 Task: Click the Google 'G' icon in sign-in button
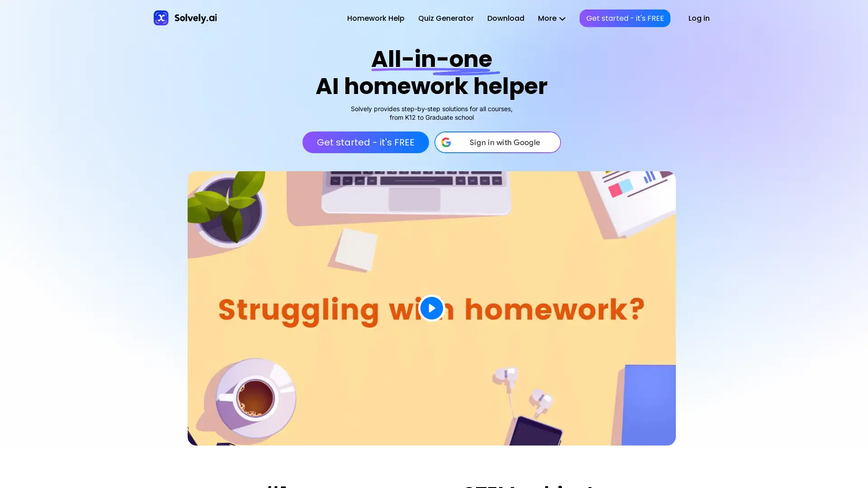[x=447, y=142]
